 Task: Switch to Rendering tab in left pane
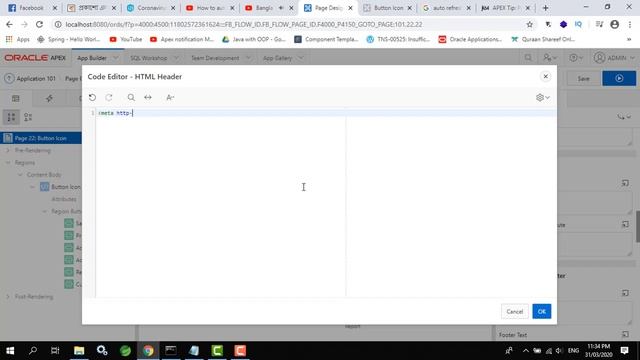pos(16,98)
